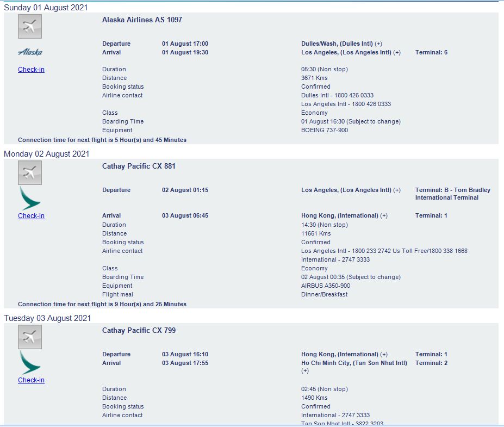Click the '14:30 (Non stop)' duration
The width and height of the screenshot is (504, 427).
coord(325,225)
